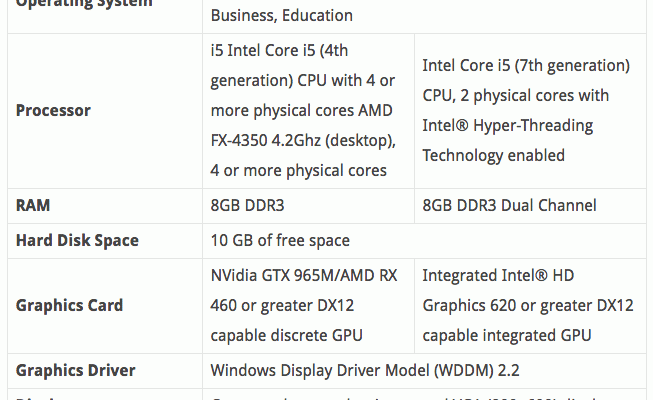Screen dimensions: 653x400
Task: Click the Operating System row header
Action: pyautogui.click(x=84, y=3)
